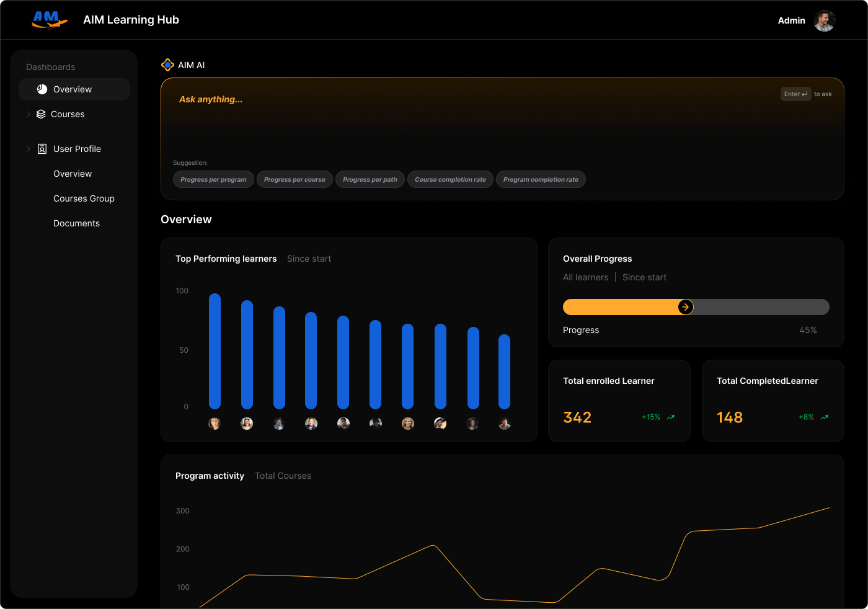Click the 'All learners' filter text
Image resolution: width=868 pixels, height=609 pixels.
585,277
